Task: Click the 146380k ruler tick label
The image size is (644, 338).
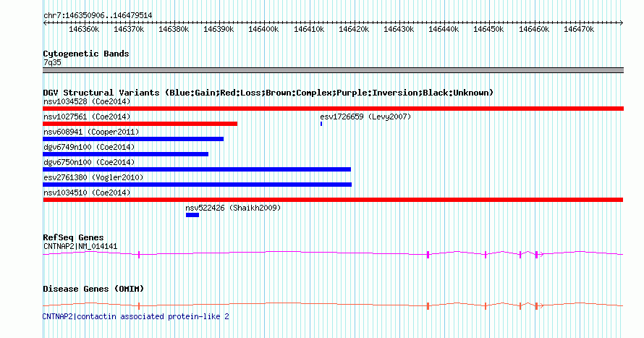Action: [x=174, y=30]
